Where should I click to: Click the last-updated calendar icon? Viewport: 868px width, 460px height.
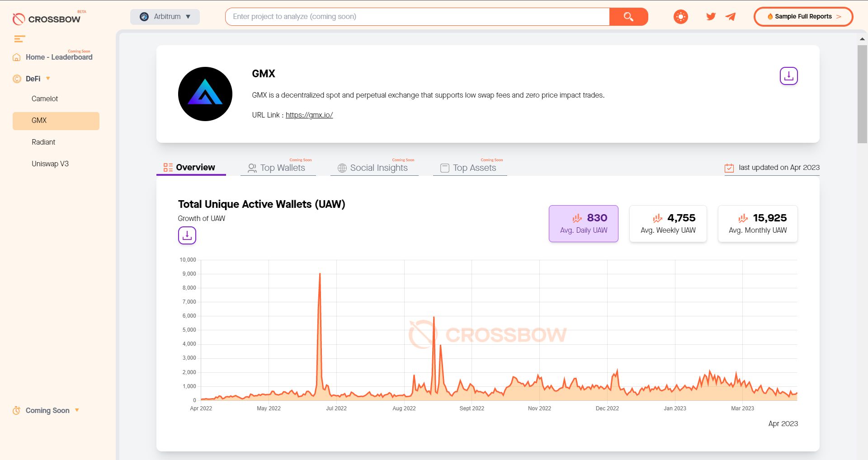click(x=729, y=168)
